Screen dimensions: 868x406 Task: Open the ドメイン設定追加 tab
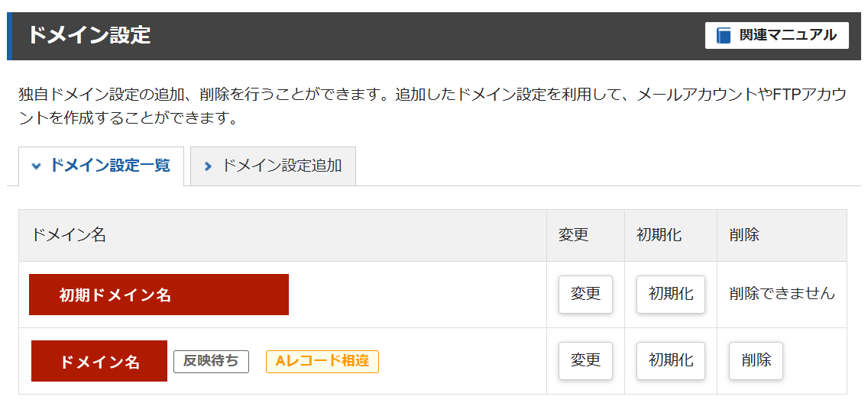273,166
